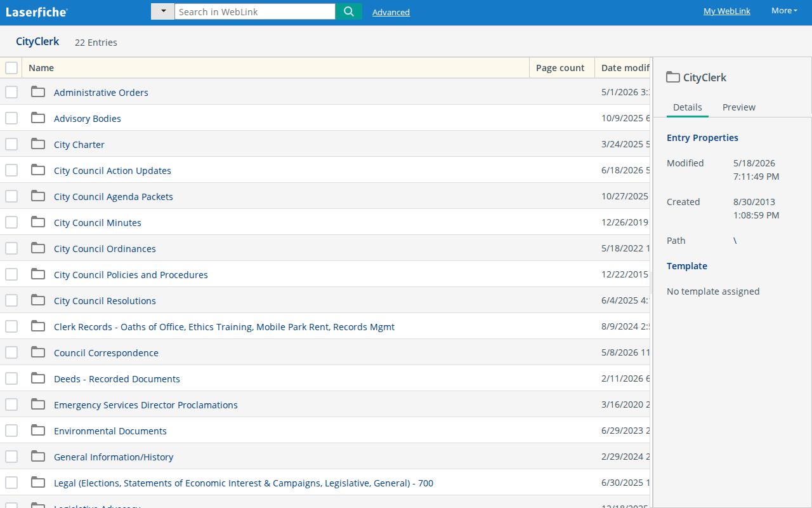Open Advanced search link

coord(391,12)
